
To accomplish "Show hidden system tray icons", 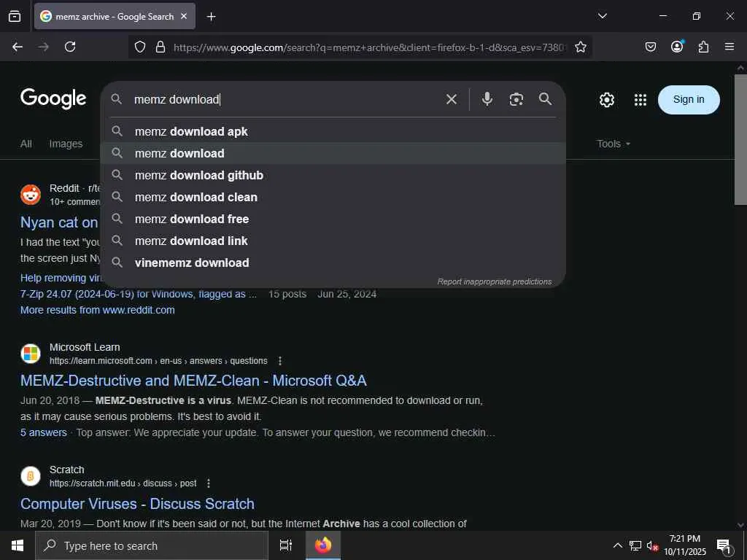I will pyautogui.click(x=617, y=545).
